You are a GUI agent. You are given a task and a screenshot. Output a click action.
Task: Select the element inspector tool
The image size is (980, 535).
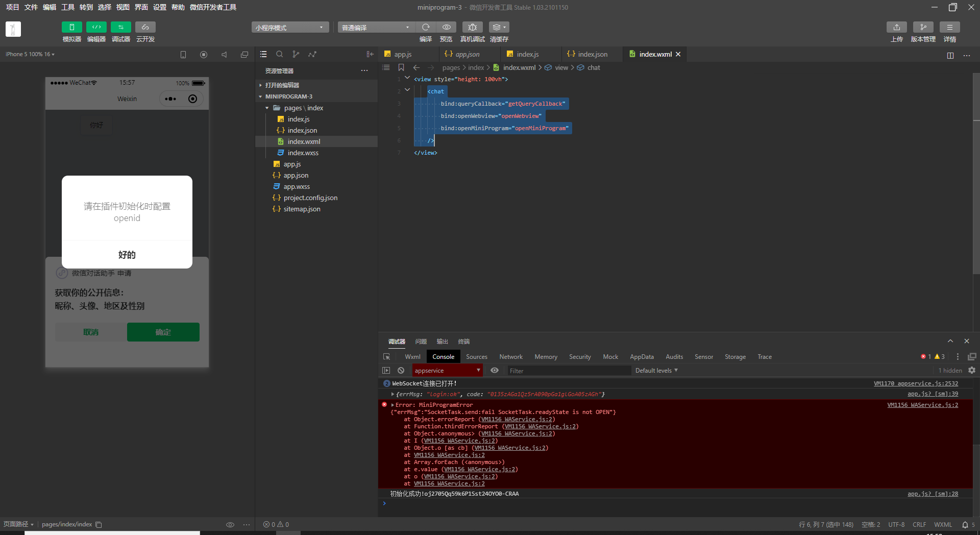pyautogui.click(x=386, y=357)
